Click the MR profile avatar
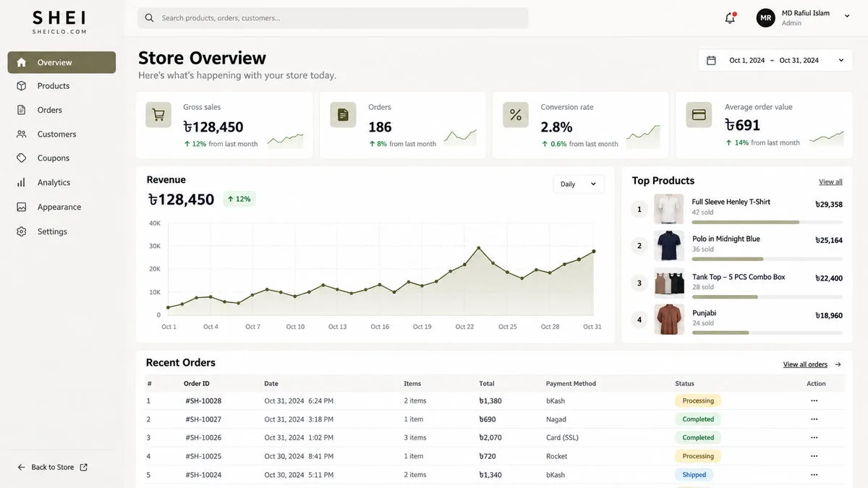 point(766,18)
